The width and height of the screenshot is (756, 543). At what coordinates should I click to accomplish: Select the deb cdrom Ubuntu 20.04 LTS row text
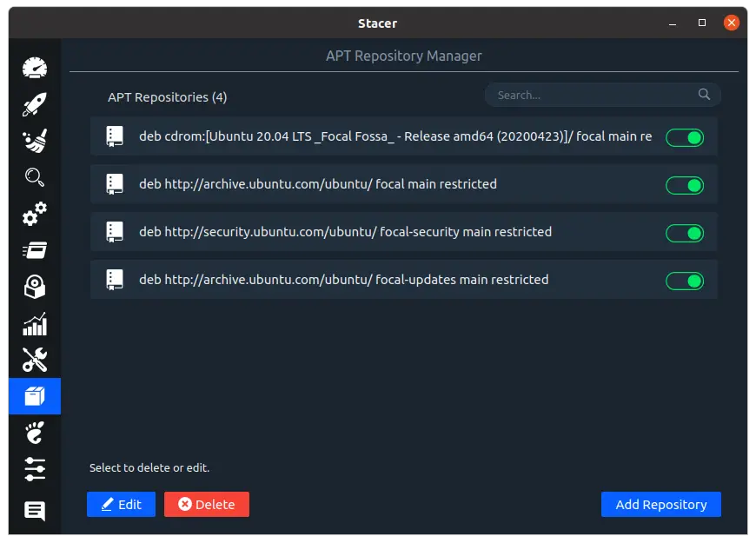[x=395, y=136]
